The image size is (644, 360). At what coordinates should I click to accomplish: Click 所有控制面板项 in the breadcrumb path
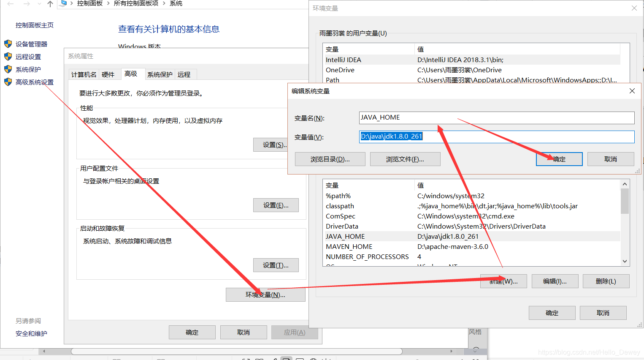coord(136,3)
